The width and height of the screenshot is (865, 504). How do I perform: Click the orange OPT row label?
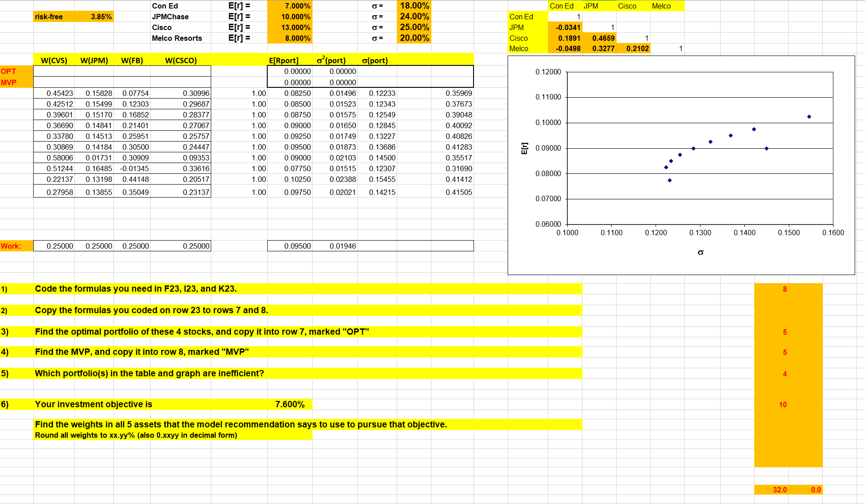point(9,71)
